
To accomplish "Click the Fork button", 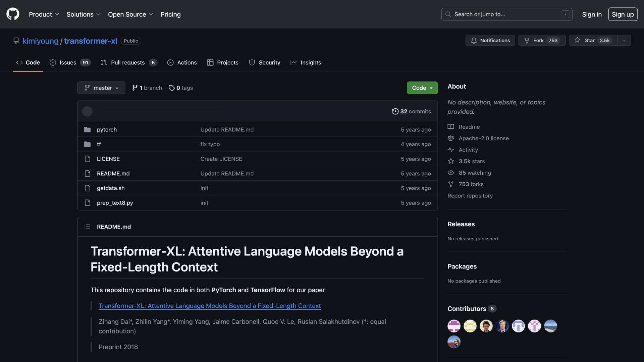I will click(541, 41).
